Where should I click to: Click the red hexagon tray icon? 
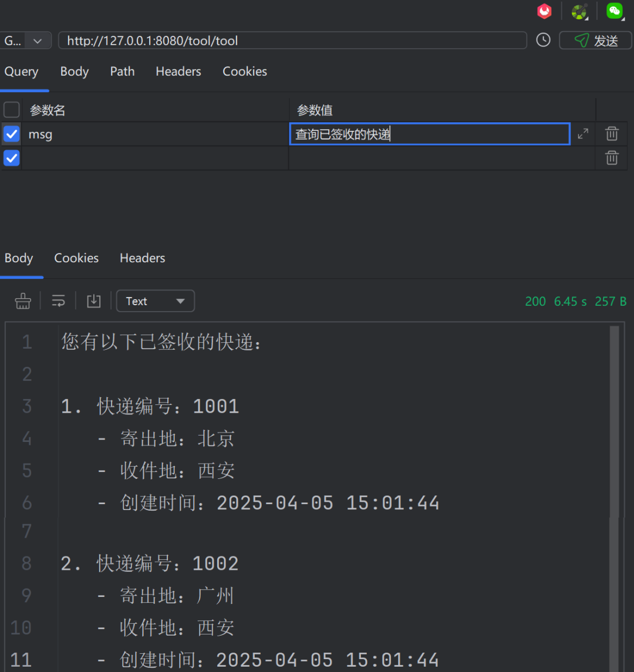tap(544, 11)
